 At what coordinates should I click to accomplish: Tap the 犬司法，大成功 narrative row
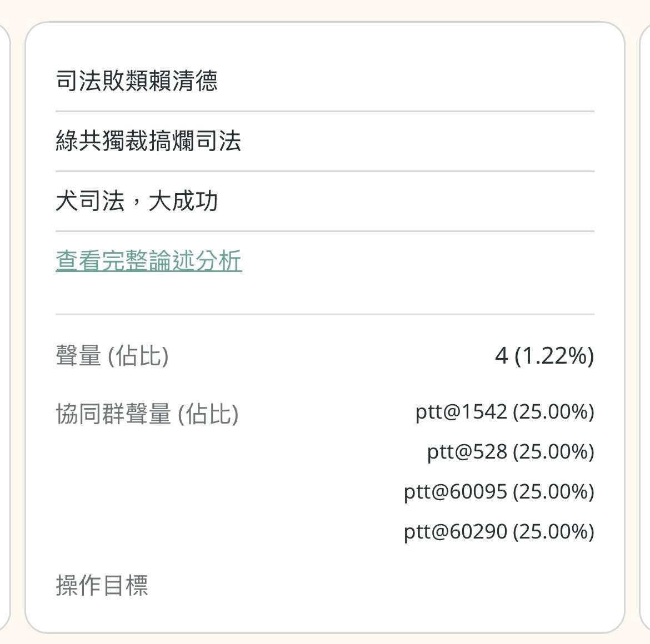137,201
